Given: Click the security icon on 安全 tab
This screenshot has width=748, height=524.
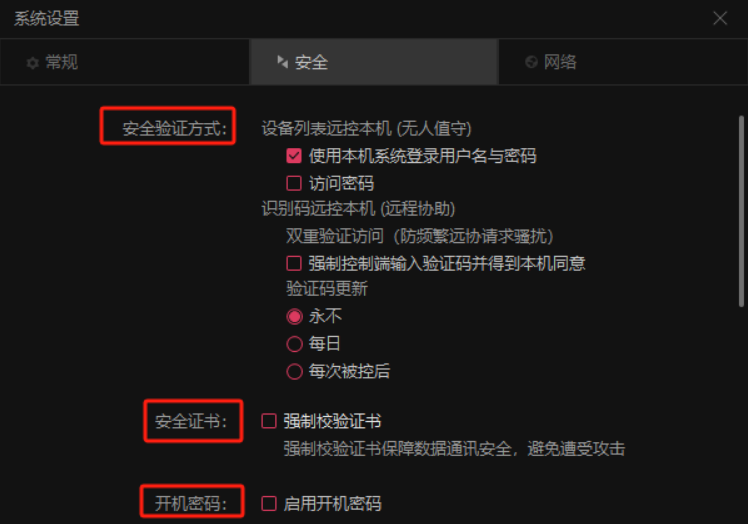Looking at the screenshot, I should click(x=282, y=62).
